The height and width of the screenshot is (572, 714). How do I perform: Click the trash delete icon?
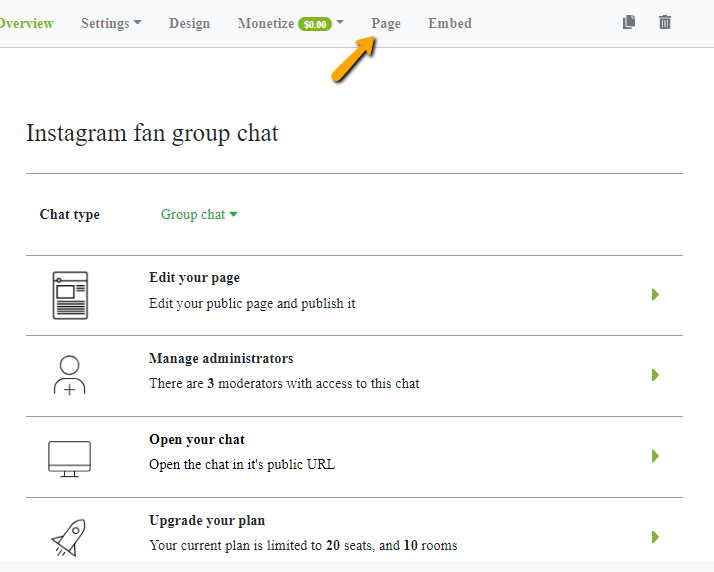(665, 22)
